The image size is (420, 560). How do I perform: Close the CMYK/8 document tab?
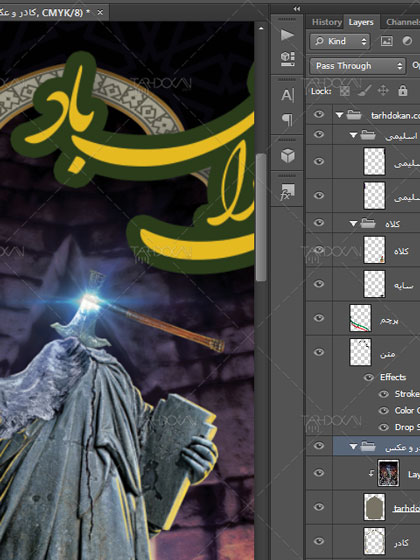[100, 12]
